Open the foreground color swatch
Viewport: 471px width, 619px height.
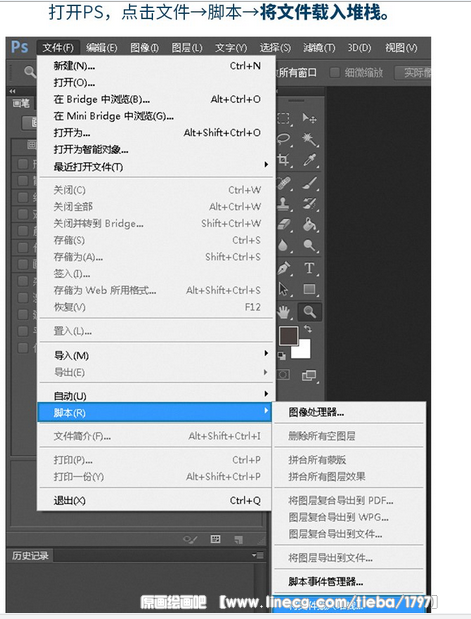point(288,336)
